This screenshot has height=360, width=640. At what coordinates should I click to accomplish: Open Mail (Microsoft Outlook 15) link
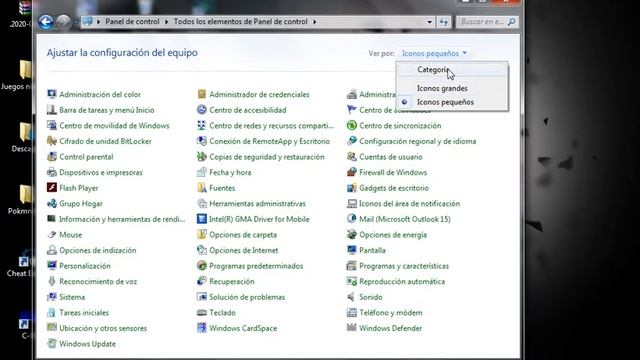404,219
